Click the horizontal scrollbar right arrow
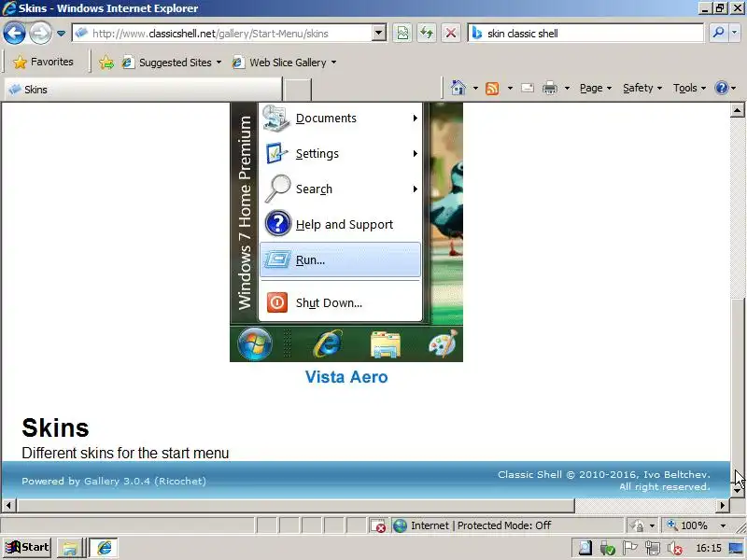Image resolution: width=747 pixels, height=560 pixels. tap(723, 505)
